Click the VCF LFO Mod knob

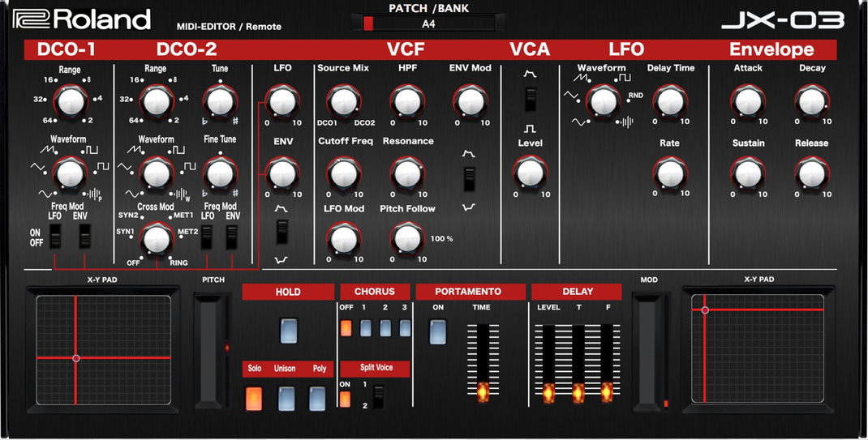344,239
